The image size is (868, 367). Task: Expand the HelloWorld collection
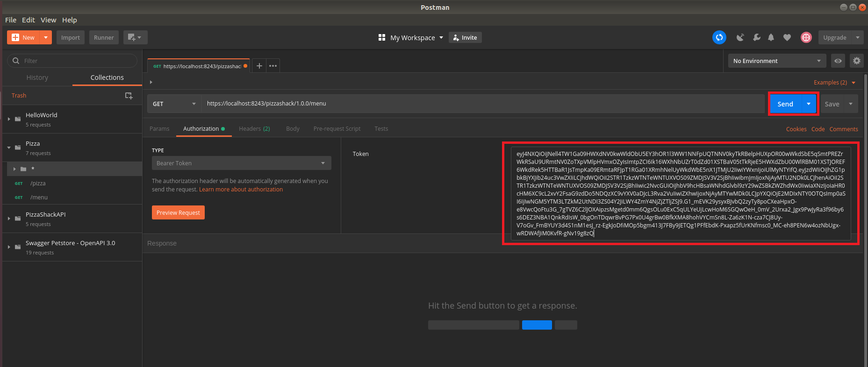pos(9,119)
